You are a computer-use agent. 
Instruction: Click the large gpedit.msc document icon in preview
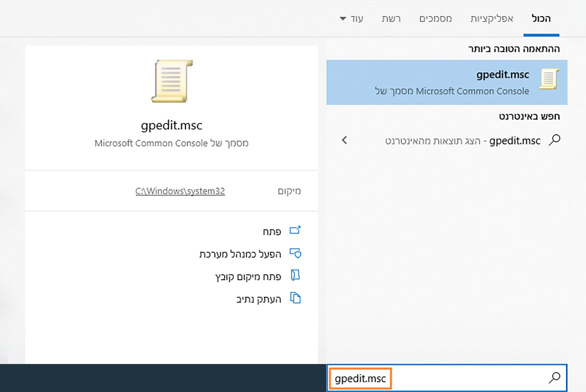(x=172, y=81)
